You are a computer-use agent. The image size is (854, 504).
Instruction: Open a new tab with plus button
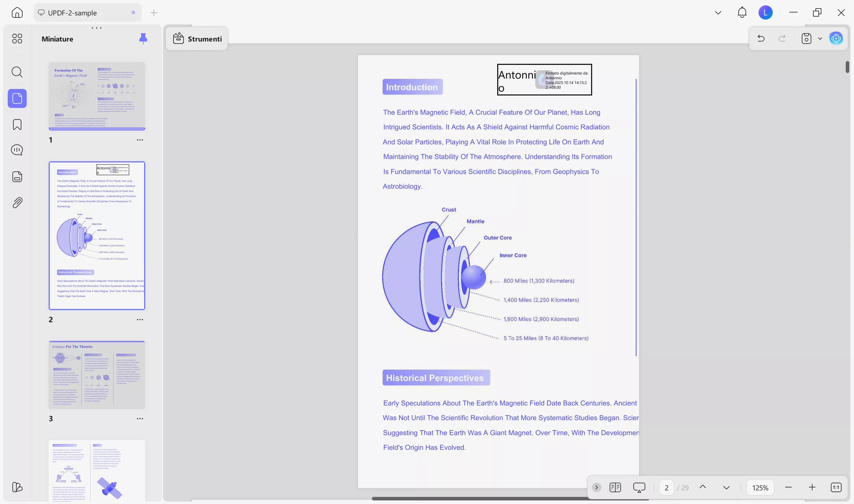point(154,12)
